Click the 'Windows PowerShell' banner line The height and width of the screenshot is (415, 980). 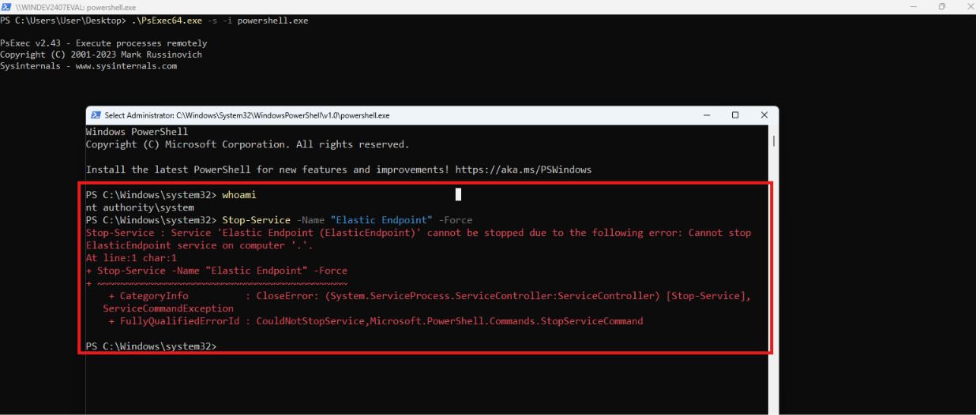[x=137, y=132]
